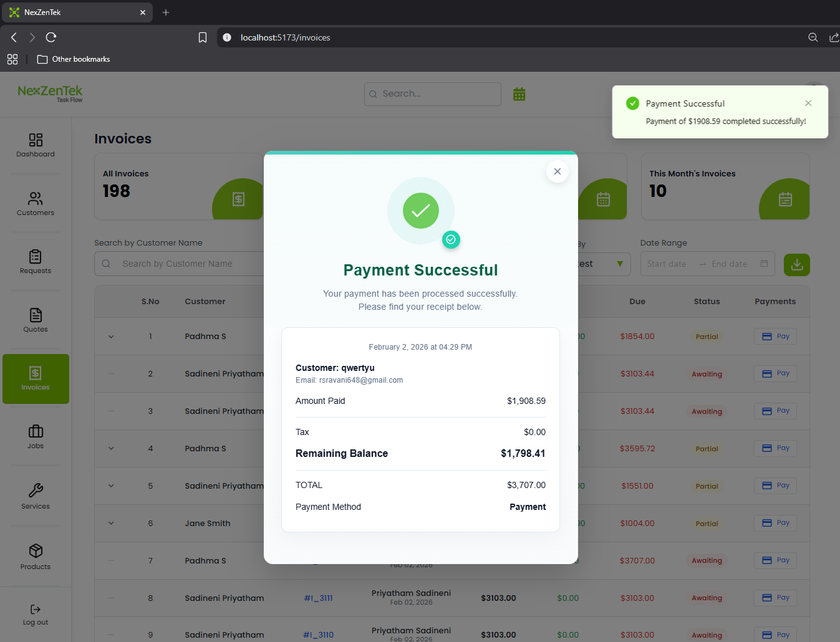The height and width of the screenshot is (642, 840).
Task: Click the Start date range field
Action: [667, 264]
